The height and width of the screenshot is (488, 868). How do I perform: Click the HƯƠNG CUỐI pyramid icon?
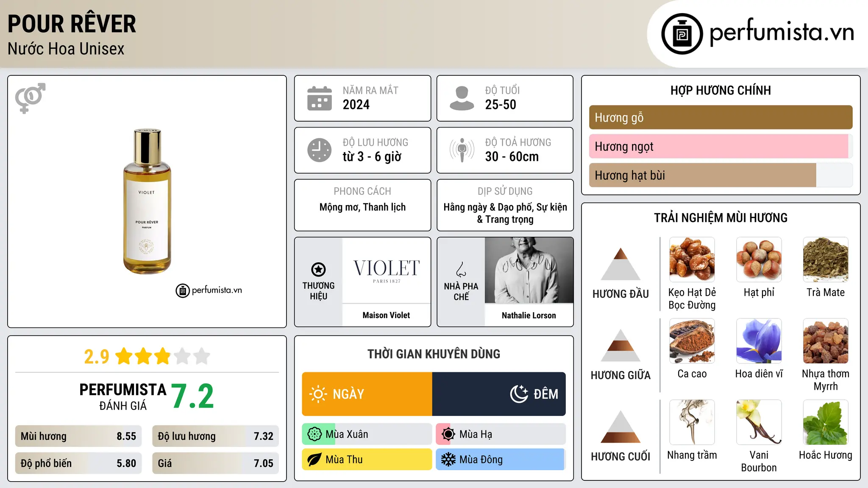[620, 427]
